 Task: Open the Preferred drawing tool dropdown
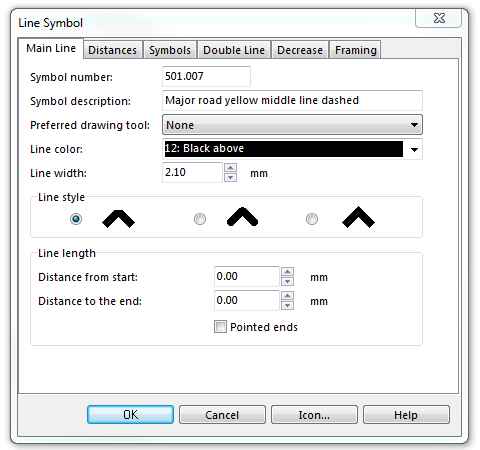(292, 125)
